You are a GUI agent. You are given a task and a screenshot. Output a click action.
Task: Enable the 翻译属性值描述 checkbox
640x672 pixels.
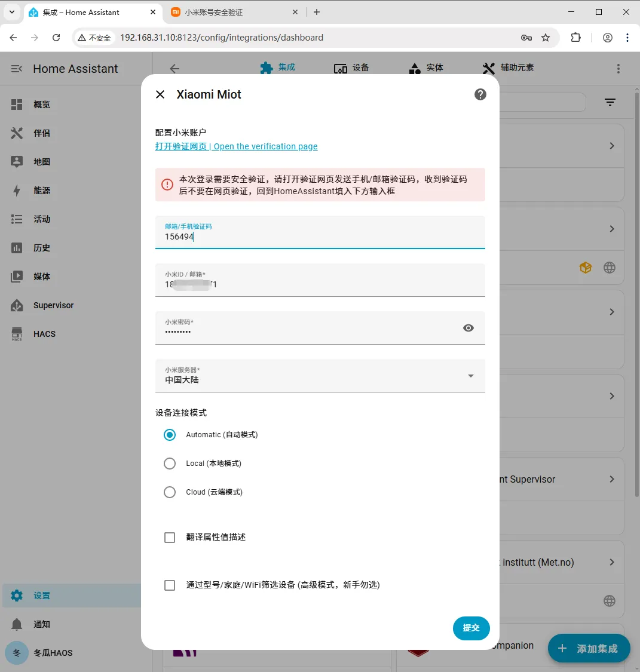[170, 538]
